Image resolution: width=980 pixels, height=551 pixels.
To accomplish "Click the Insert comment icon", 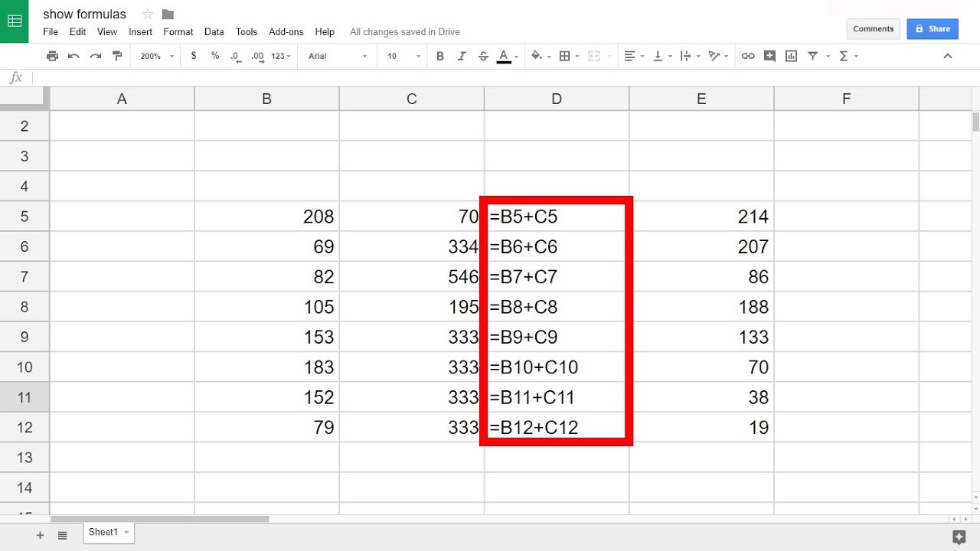I will tap(769, 56).
